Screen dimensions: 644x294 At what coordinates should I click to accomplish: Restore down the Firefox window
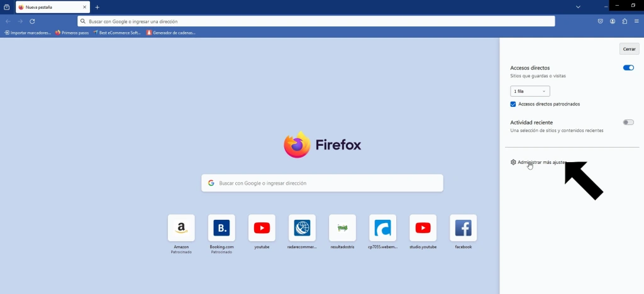(x=633, y=5)
